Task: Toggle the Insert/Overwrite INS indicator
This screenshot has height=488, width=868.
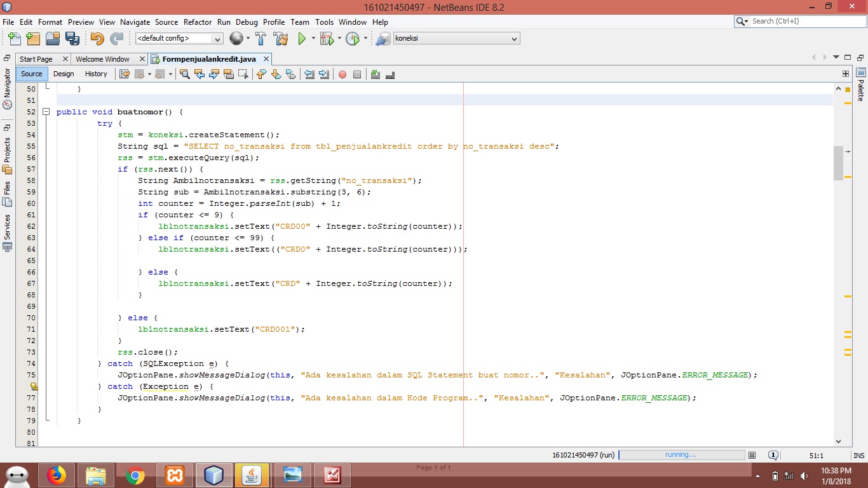Action: coord(859,455)
